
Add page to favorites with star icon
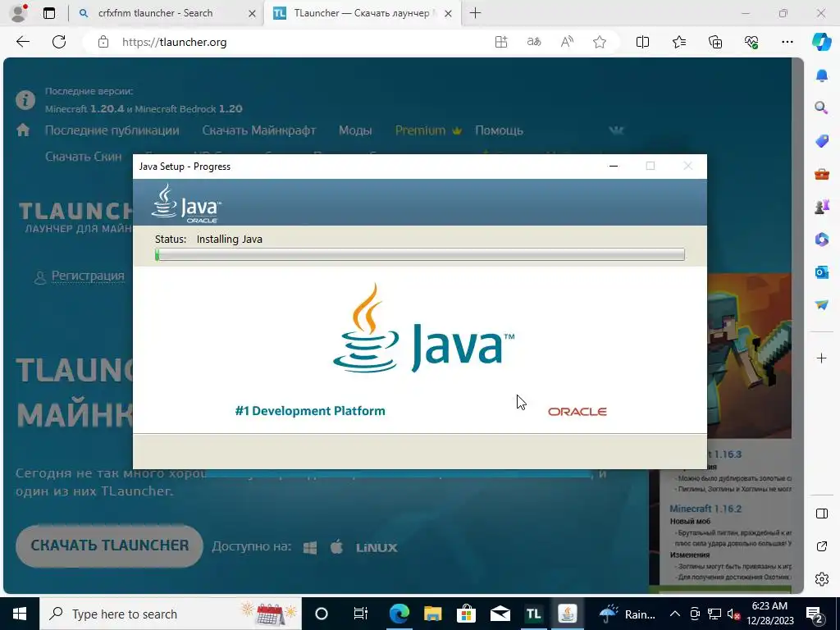(600, 42)
